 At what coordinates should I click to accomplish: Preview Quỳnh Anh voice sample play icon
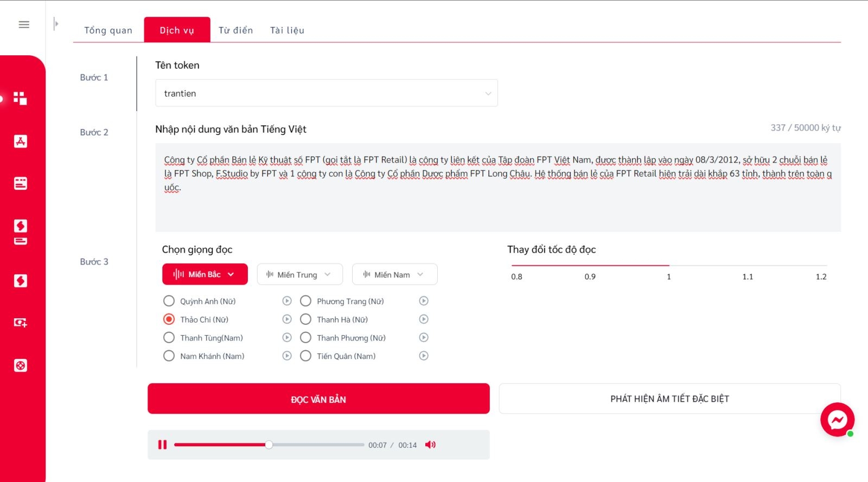click(x=287, y=301)
